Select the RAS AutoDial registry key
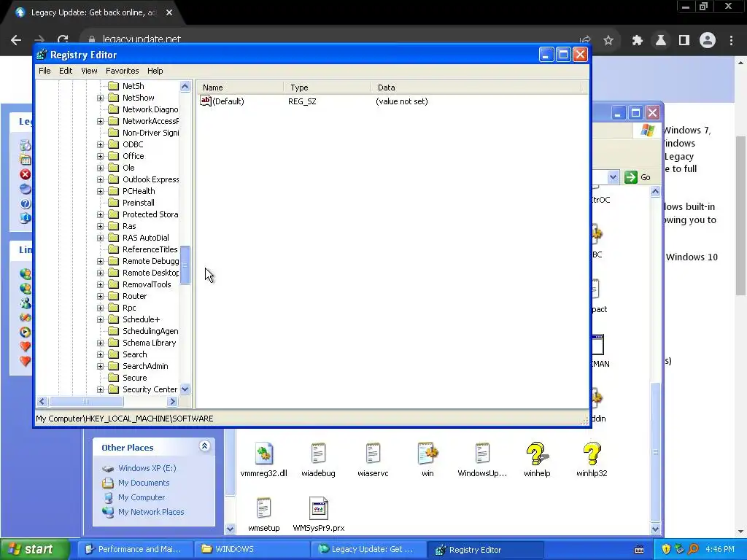This screenshot has width=747, height=560. pyautogui.click(x=146, y=238)
